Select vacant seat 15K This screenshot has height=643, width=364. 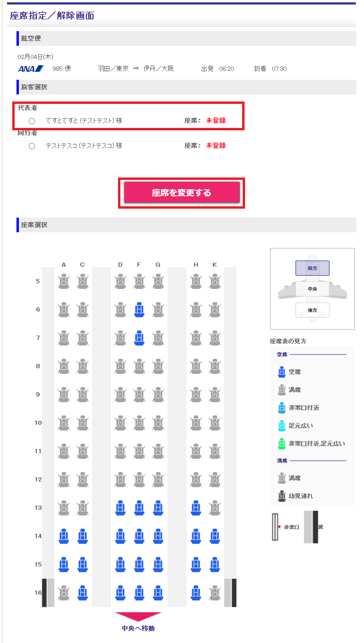tap(215, 565)
